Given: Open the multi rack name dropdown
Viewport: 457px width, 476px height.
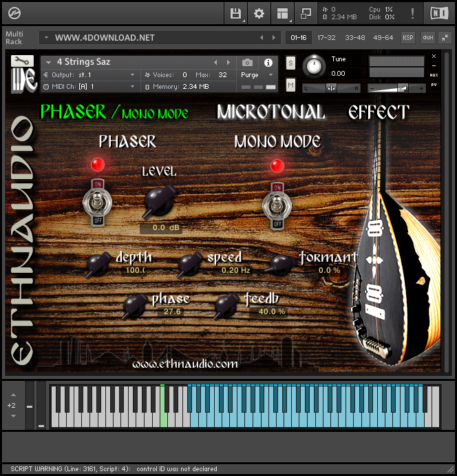Looking at the screenshot, I should 46,38.
